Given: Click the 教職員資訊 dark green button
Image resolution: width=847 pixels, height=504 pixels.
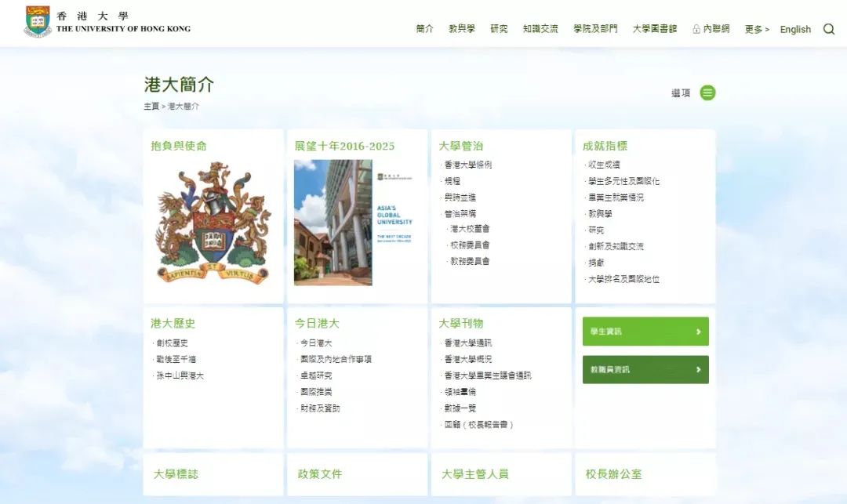Looking at the screenshot, I should [645, 368].
